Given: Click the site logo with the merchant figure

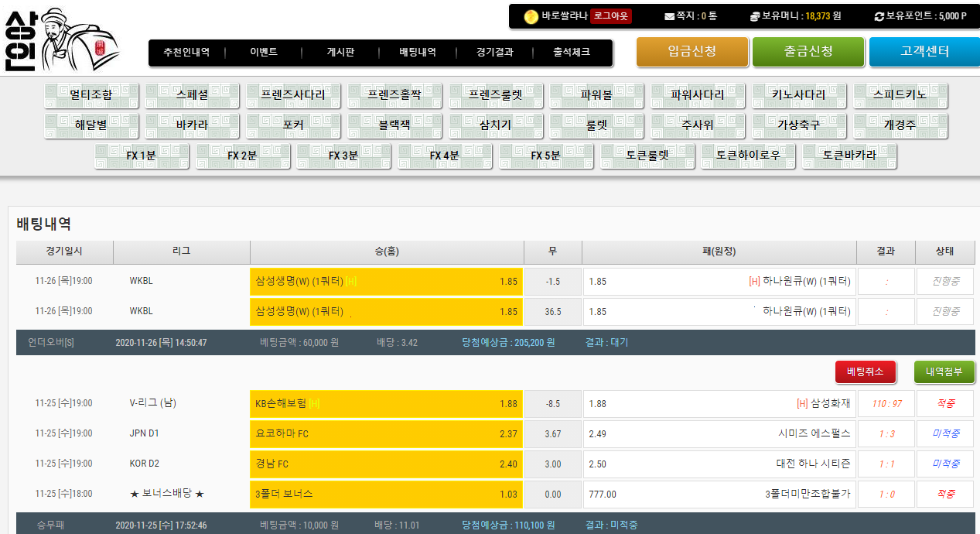Looking at the screenshot, I should pyautogui.click(x=62, y=40).
